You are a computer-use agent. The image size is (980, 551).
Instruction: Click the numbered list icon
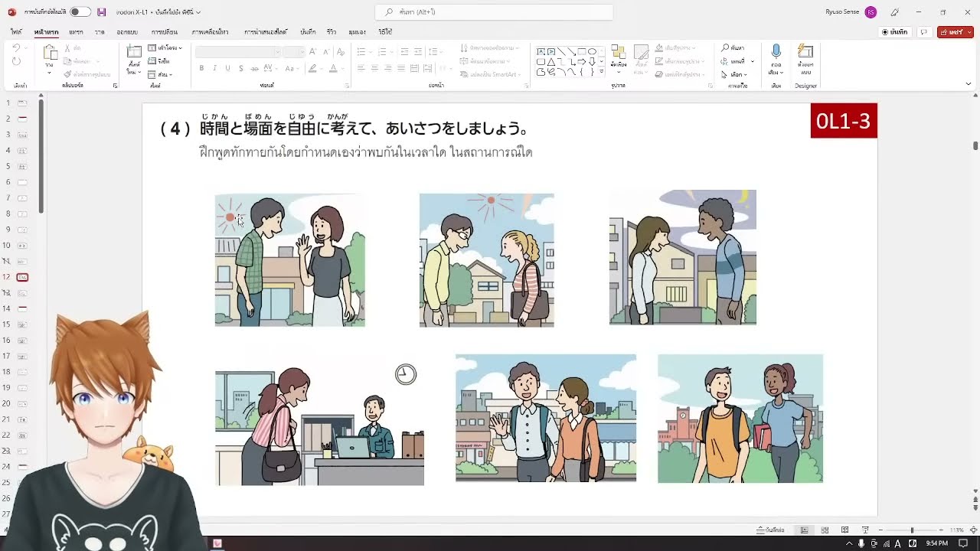(x=384, y=51)
